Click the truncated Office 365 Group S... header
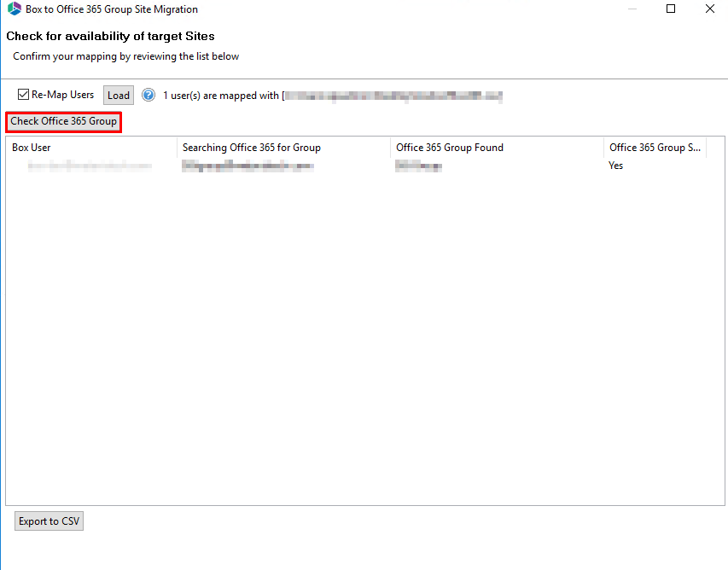 coord(655,147)
